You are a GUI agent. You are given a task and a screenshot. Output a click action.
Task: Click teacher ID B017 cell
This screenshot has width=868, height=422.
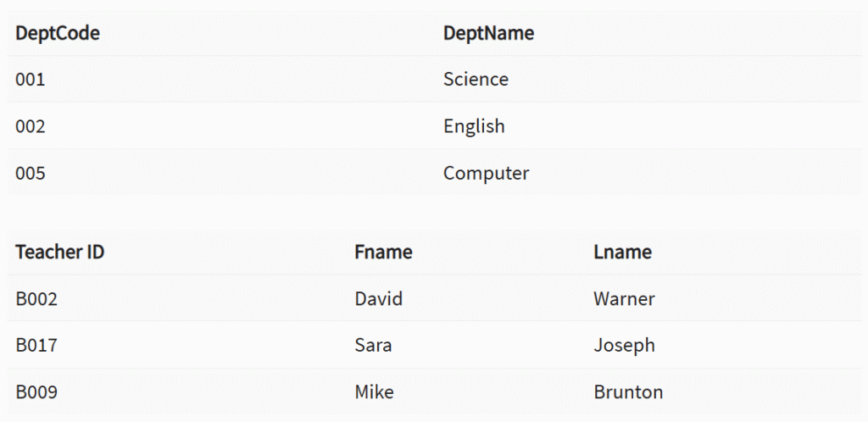point(36,345)
